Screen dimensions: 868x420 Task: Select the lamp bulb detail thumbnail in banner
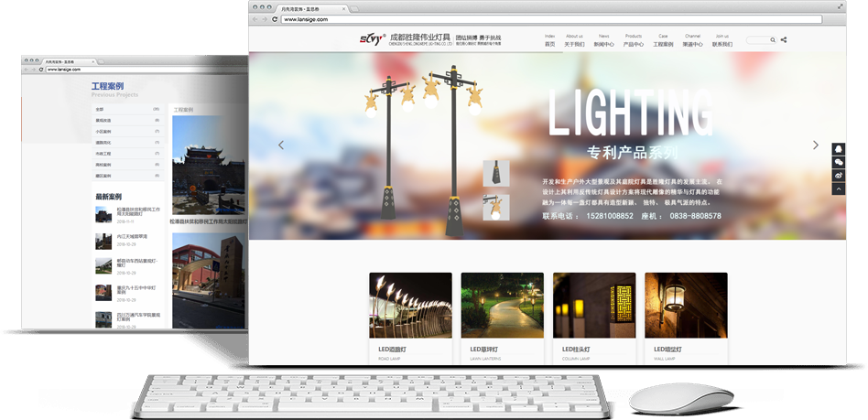point(496,208)
